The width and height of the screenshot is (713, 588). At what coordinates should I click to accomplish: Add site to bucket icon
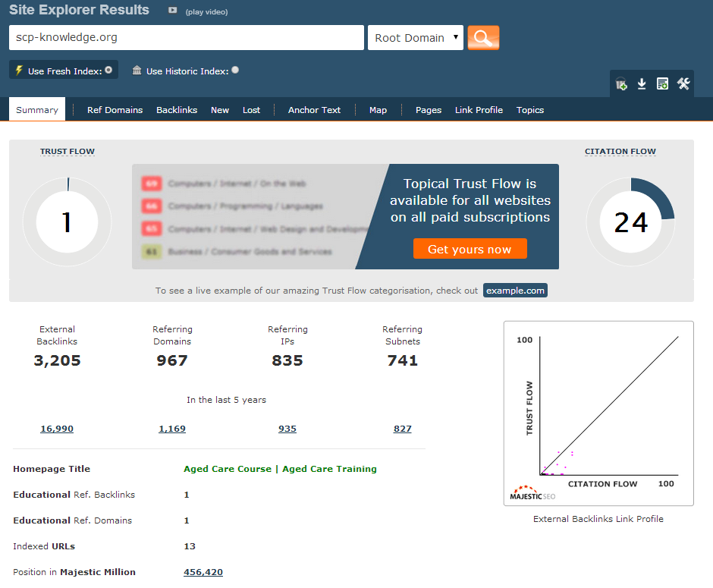621,84
